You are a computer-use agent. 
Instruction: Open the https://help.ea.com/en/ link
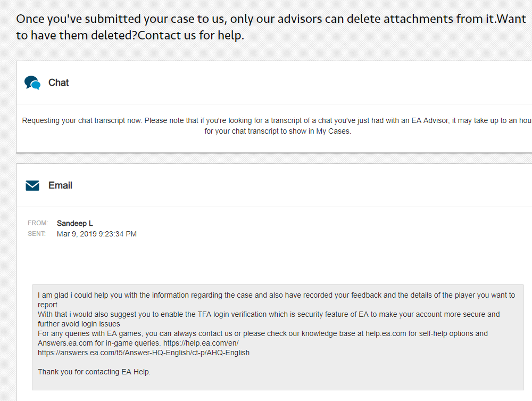(x=201, y=343)
